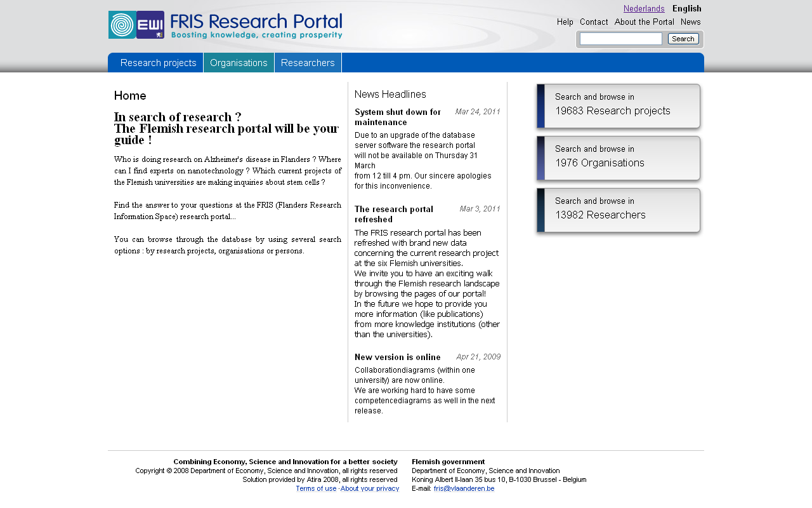Click fris@vlaanderen.be email link

(x=464, y=489)
